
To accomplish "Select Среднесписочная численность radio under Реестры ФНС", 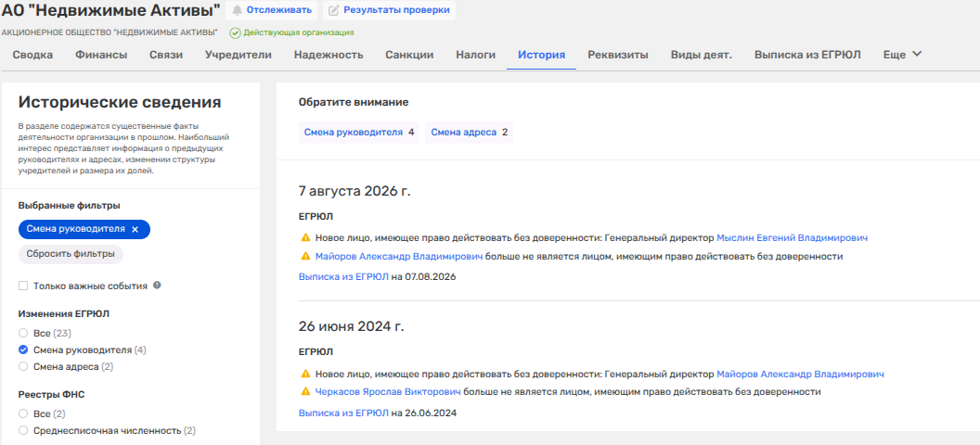I will click(x=23, y=431).
